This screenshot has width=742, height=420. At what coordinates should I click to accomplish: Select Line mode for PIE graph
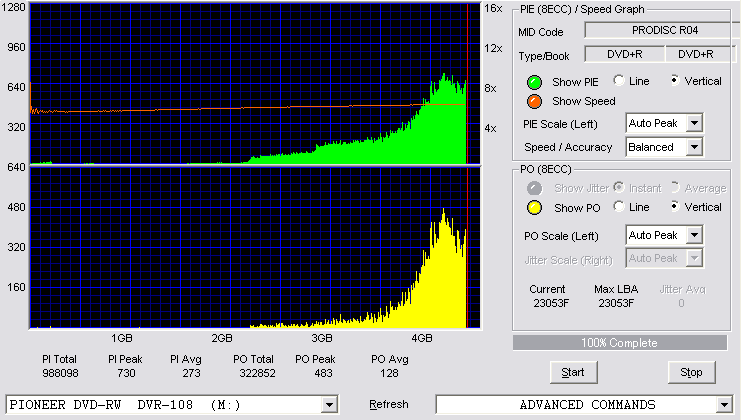pos(619,80)
